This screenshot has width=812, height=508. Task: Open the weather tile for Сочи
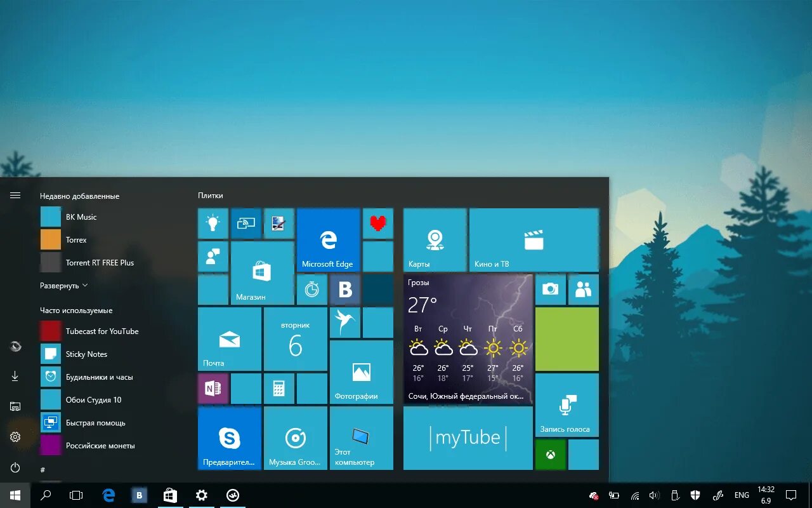point(468,339)
